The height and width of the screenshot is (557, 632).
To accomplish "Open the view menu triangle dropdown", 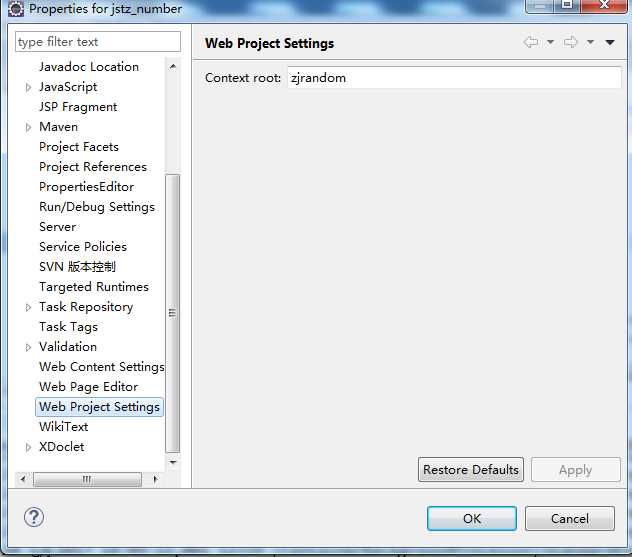I will (610, 42).
